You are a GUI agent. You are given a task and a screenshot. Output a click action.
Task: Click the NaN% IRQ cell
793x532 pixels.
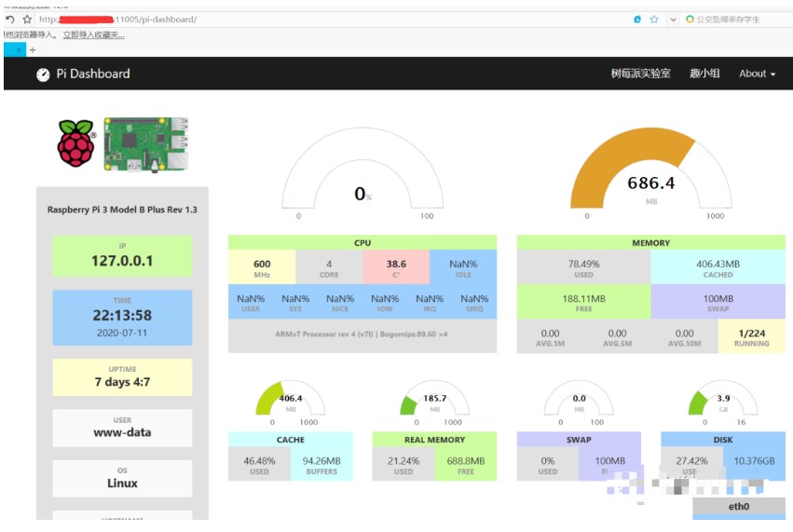pos(430,302)
